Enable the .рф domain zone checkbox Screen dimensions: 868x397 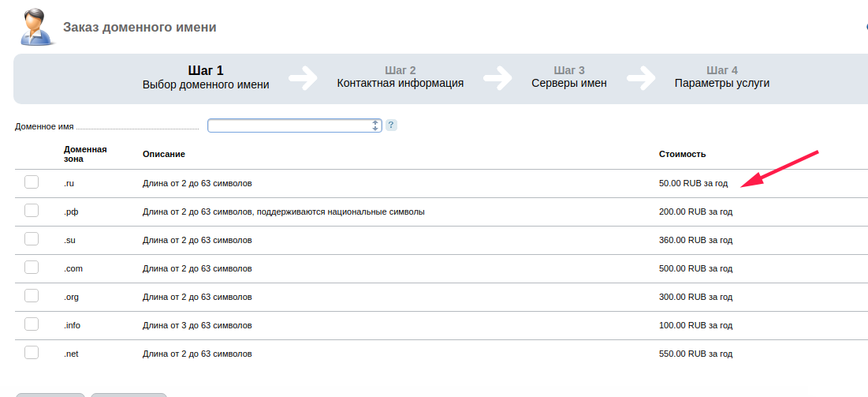pyautogui.click(x=32, y=211)
